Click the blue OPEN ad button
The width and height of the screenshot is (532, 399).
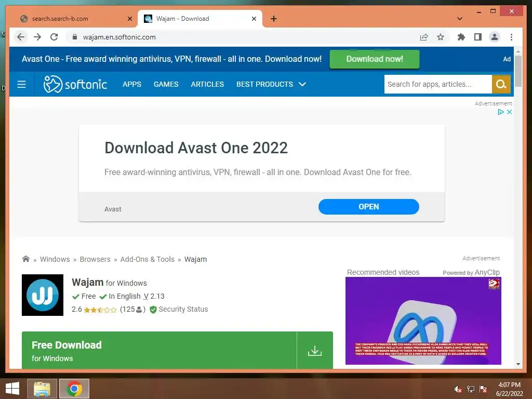click(x=369, y=207)
